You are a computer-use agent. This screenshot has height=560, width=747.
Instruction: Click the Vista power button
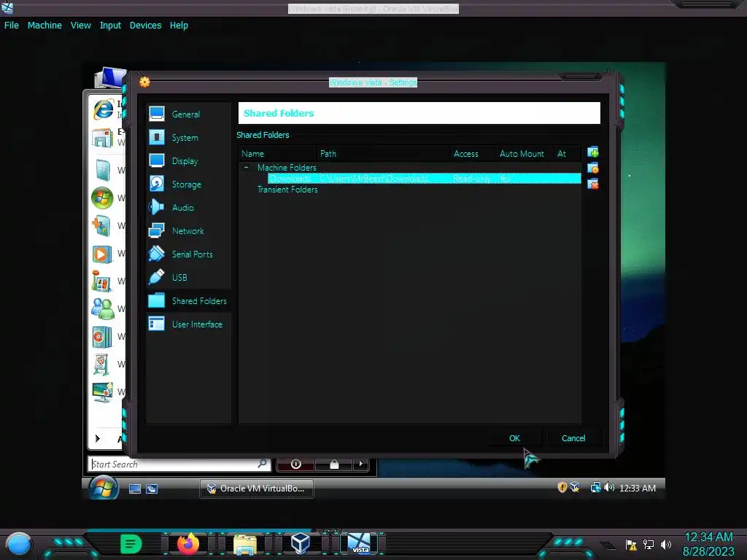[295, 464]
